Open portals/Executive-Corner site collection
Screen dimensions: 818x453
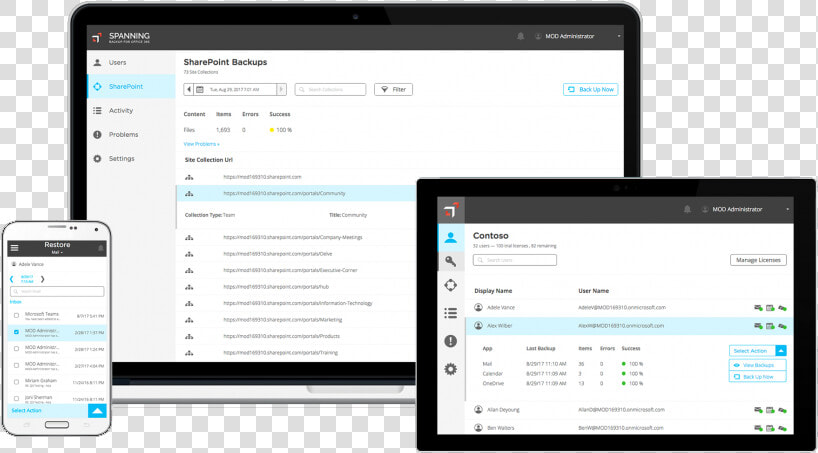[291, 270]
